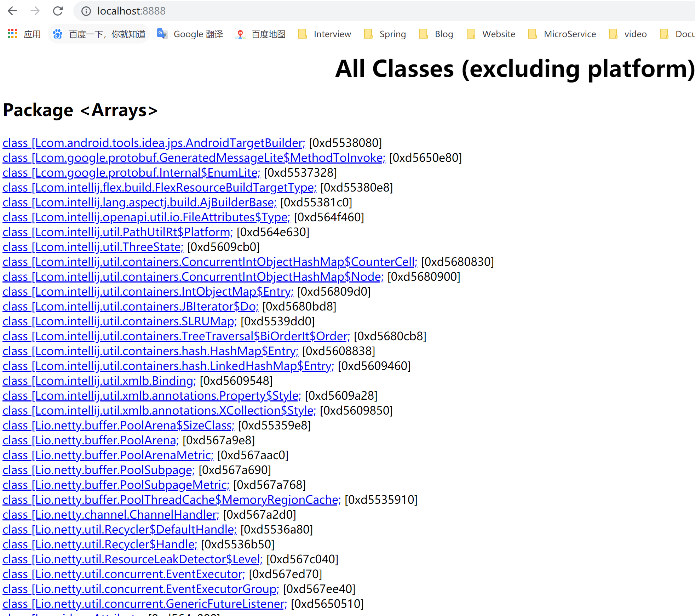
Task: Open the ChannelHandler class link
Action: click(111, 515)
